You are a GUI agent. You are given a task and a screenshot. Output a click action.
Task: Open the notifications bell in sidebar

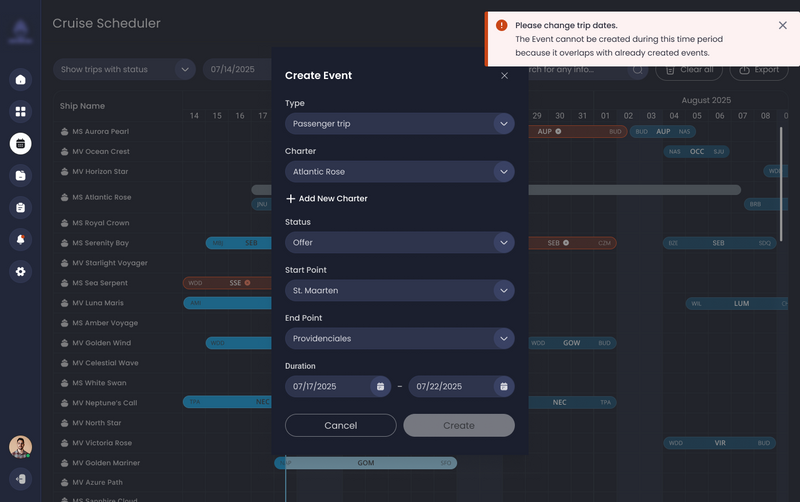click(x=20, y=239)
